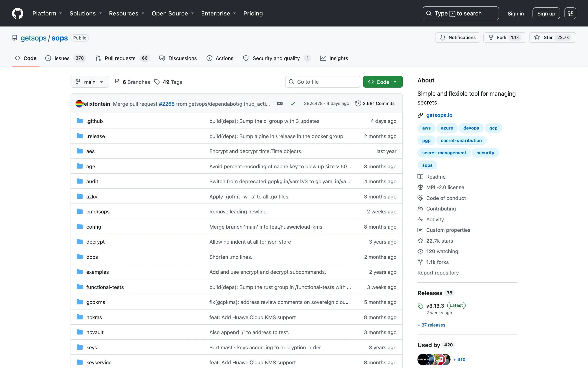
Task: Click the + 37 releases link
Action: click(x=431, y=325)
